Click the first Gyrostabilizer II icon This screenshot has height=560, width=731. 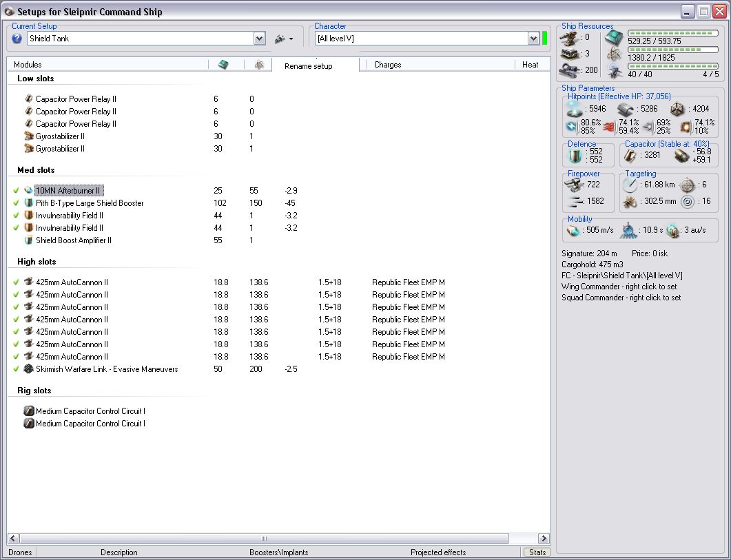[28, 136]
